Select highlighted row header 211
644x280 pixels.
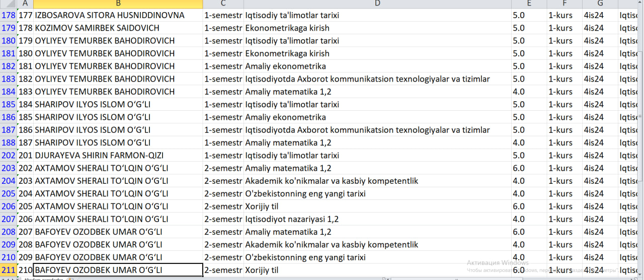[x=8, y=270]
